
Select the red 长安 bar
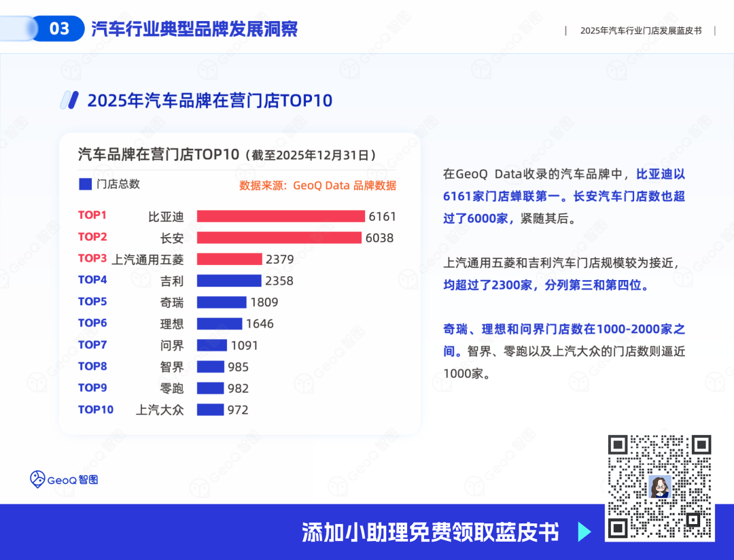click(279, 238)
